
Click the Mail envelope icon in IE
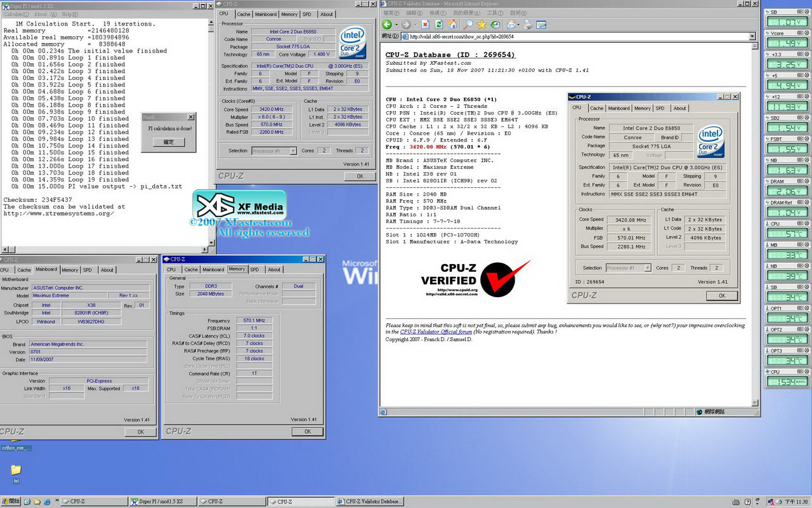pyautogui.click(x=511, y=25)
